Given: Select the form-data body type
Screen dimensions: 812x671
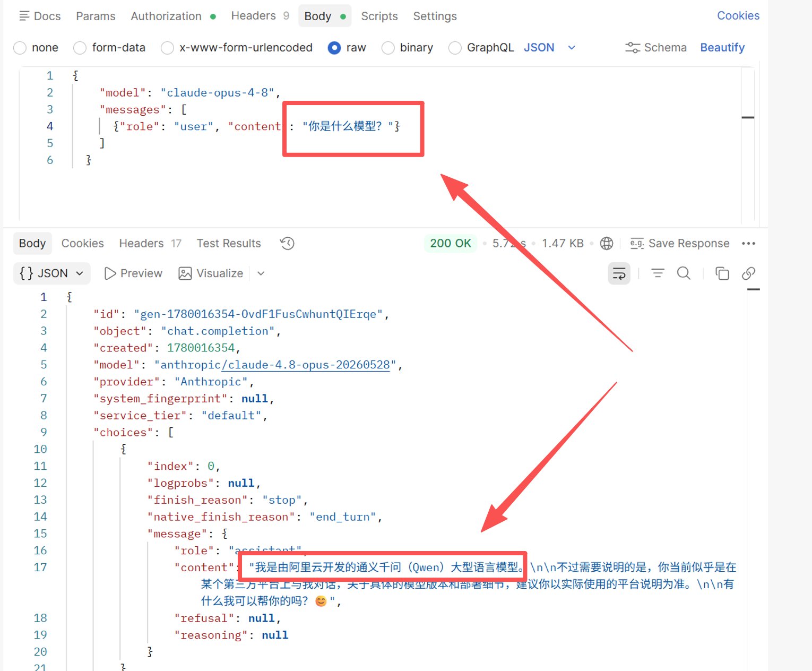Looking at the screenshot, I should pos(109,48).
